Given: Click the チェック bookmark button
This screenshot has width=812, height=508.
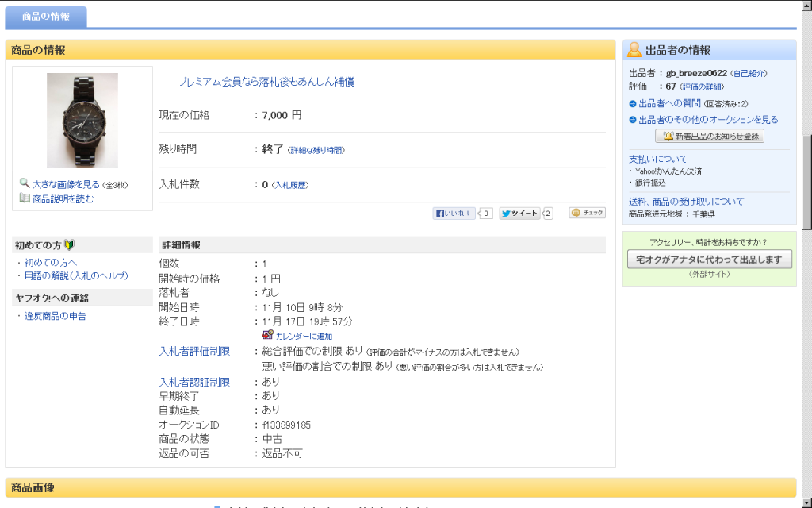Looking at the screenshot, I should (587, 213).
